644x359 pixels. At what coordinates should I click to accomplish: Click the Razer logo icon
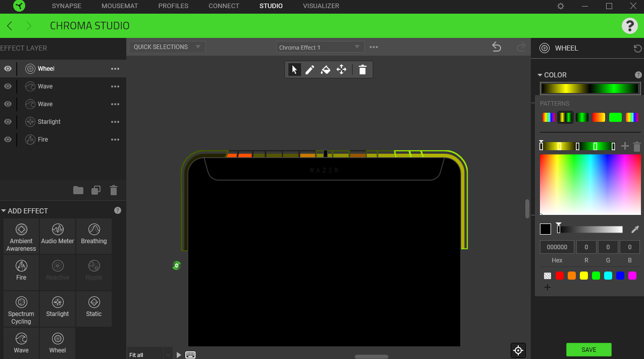point(20,6)
